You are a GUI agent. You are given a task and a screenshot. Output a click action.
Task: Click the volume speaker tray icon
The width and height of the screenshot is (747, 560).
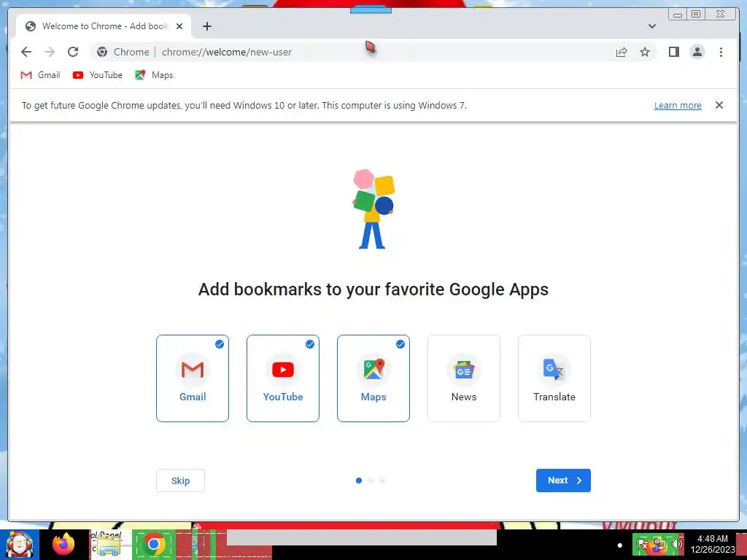(x=676, y=544)
